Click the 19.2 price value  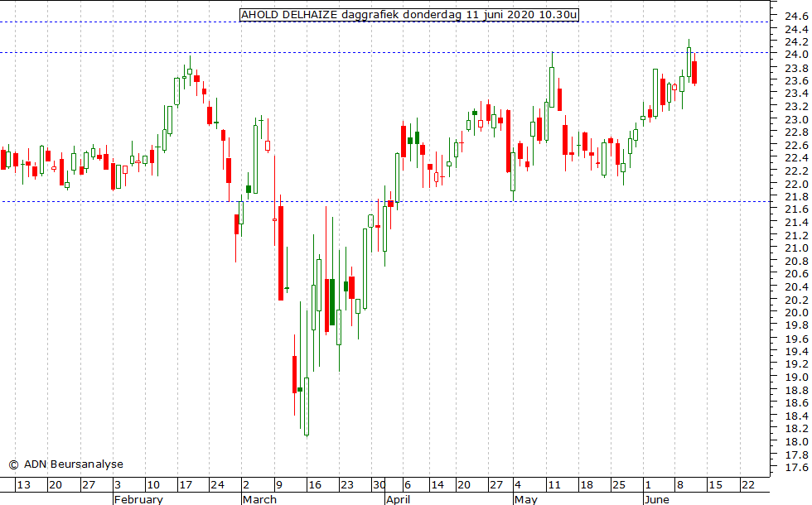pos(796,364)
